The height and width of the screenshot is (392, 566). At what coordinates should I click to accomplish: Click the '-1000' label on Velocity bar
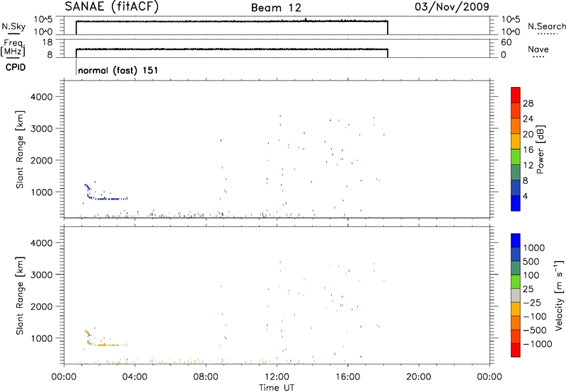point(538,344)
